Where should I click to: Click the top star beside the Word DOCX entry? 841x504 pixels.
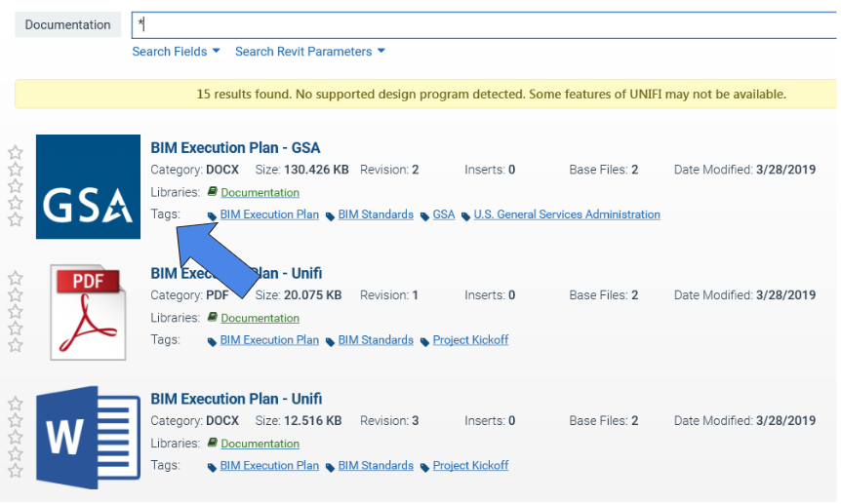pyautogui.click(x=16, y=404)
